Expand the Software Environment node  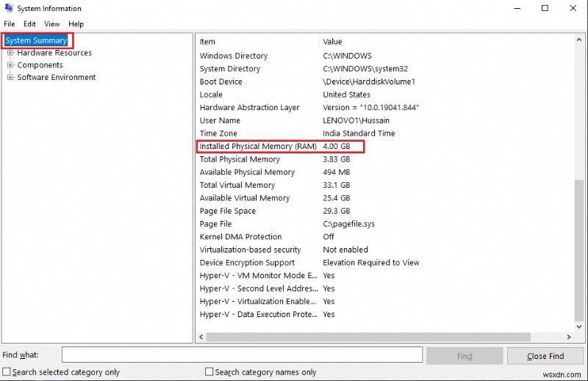coord(10,77)
